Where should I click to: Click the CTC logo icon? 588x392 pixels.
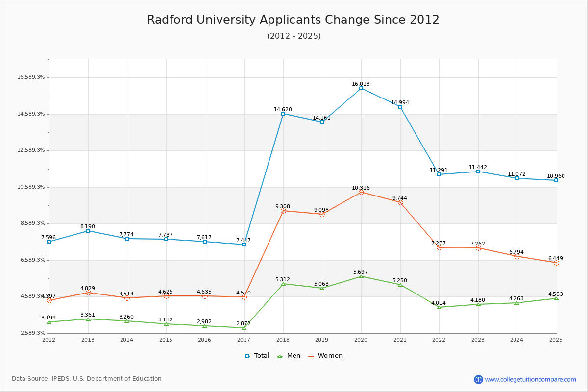click(478, 379)
